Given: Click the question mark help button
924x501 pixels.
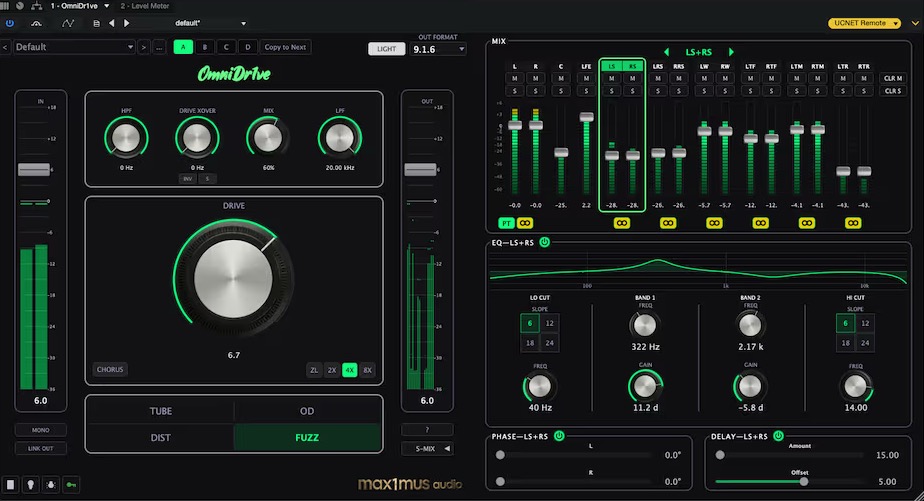Looking at the screenshot, I should point(427,430).
